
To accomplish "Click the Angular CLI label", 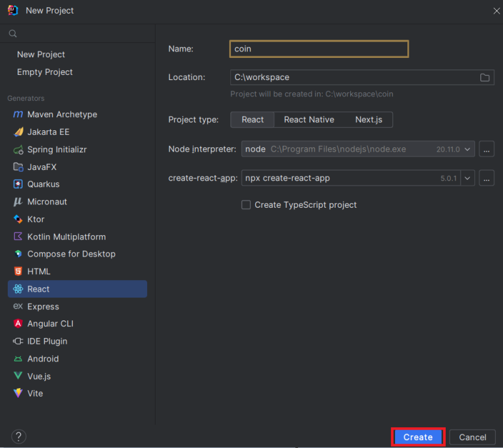I will pyautogui.click(x=50, y=324).
